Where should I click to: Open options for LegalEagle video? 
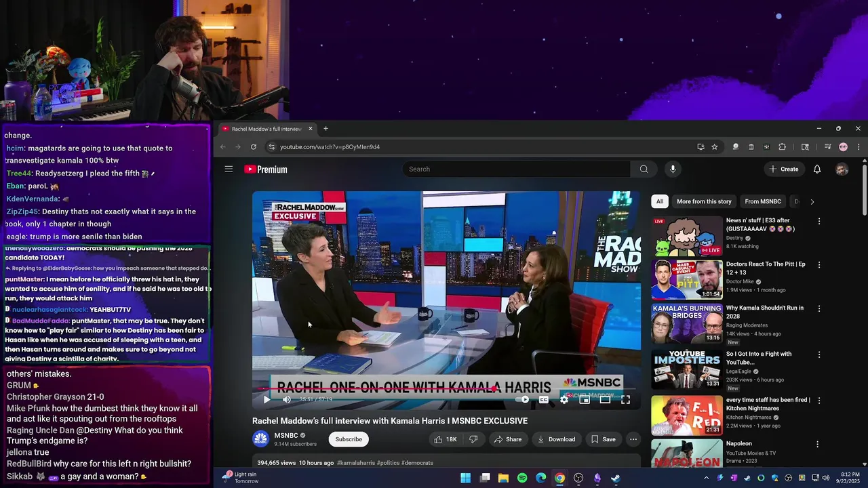(x=818, y=354)
